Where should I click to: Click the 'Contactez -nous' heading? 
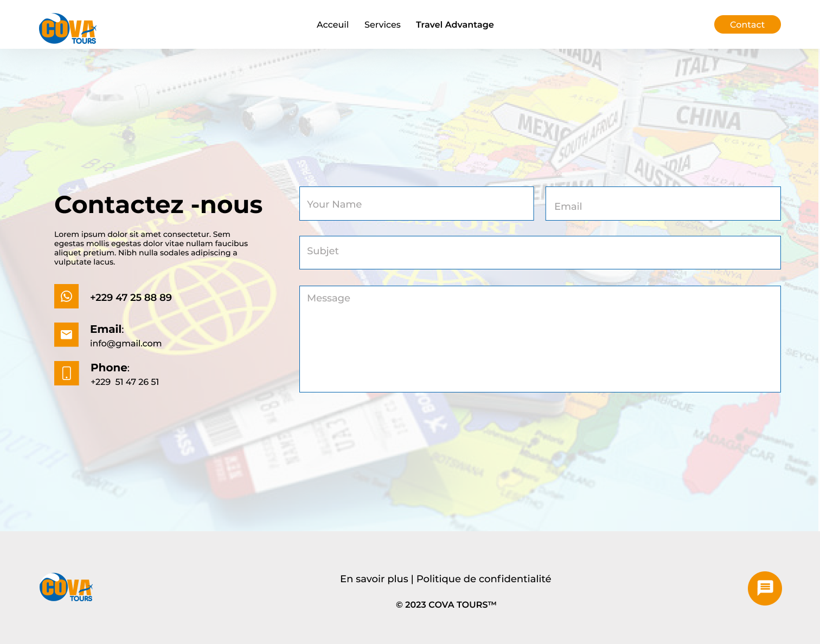click(158, 205)
